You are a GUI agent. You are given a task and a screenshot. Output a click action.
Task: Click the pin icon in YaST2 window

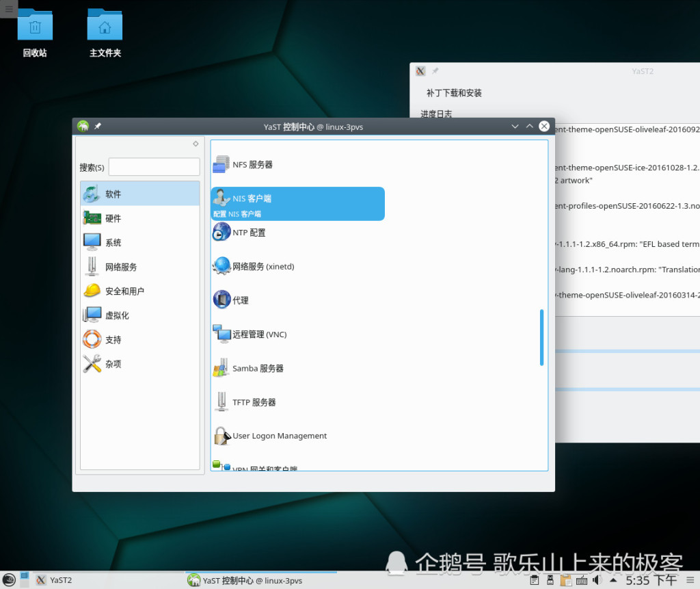coord(435,70)
